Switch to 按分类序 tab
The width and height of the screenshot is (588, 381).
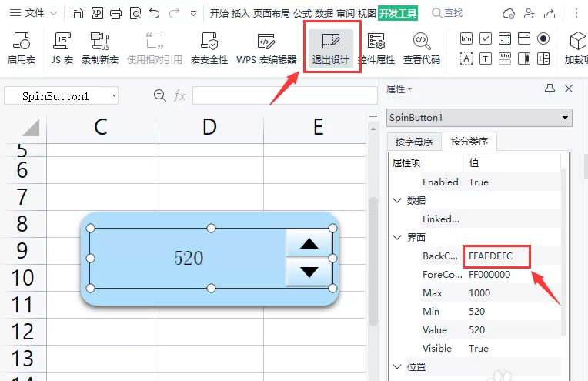click(469, 141)
